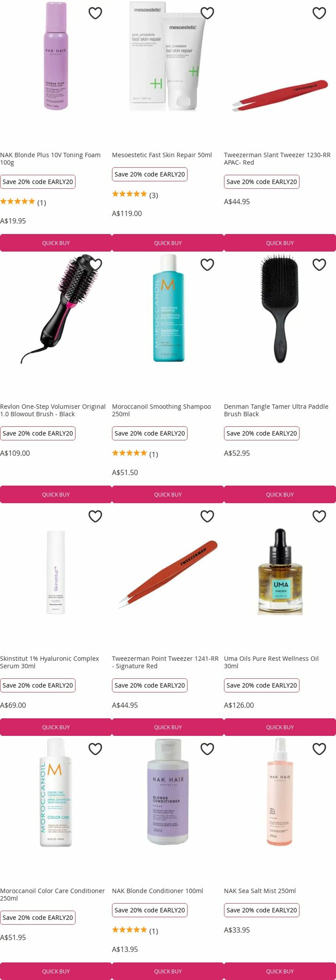The width and height of the screenshot is (336, 980).
Task: Quick buy Uma Oils Pure Rest Wellness Oil
Action: (280, 727)
